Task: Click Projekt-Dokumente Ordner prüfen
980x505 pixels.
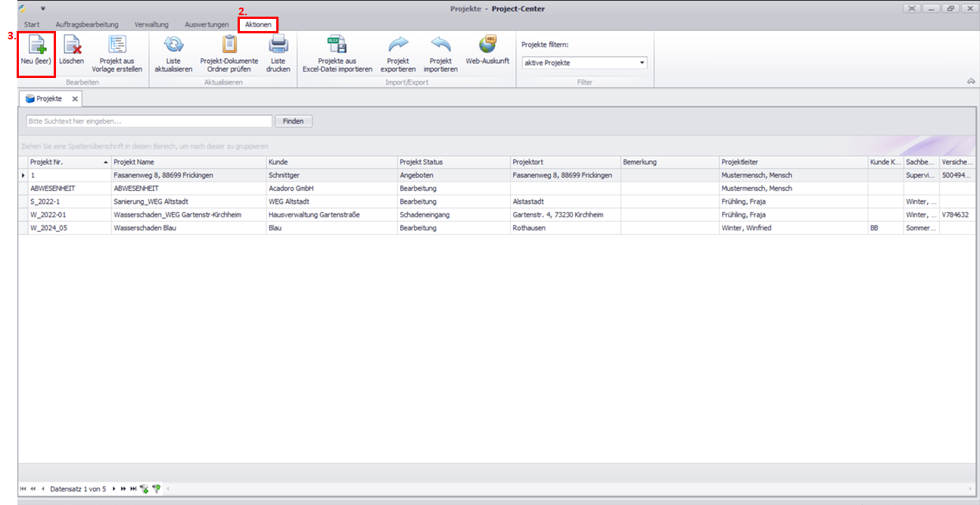Action: click(229, 52)
